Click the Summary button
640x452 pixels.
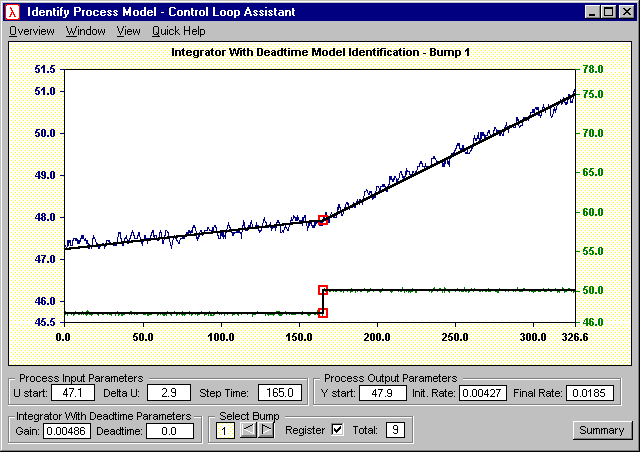pos(602,430)
